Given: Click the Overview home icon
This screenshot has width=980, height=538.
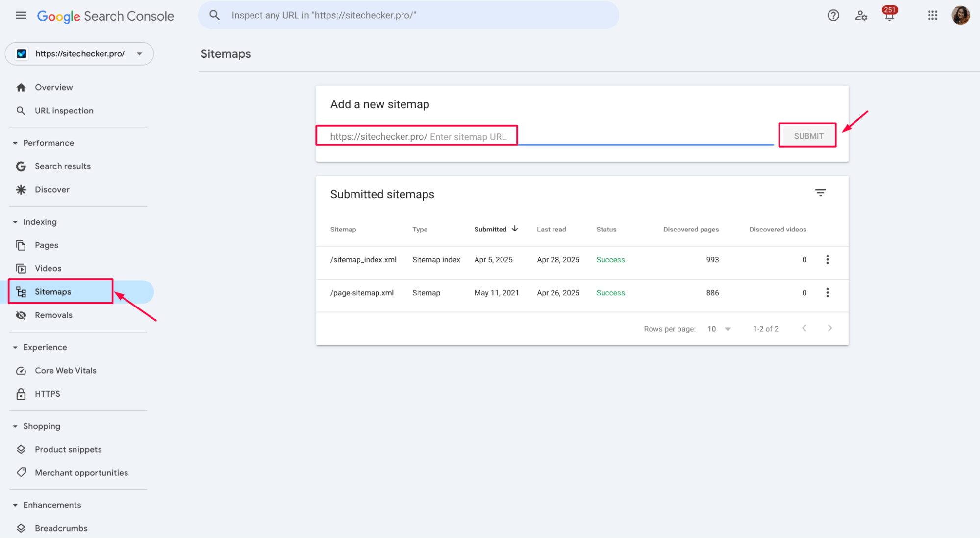Looking at the screenshot, I should tap(21, 88).
